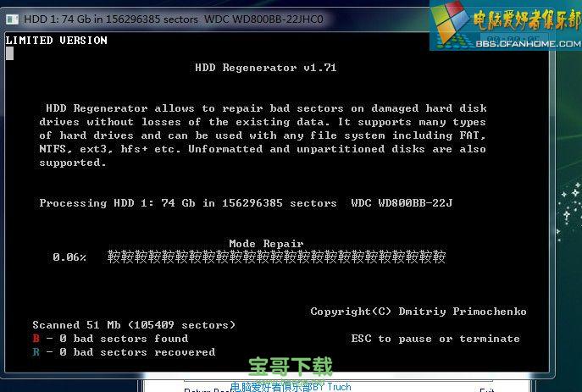Click the cyan R recovered sectors indicator

coord(36,352)
